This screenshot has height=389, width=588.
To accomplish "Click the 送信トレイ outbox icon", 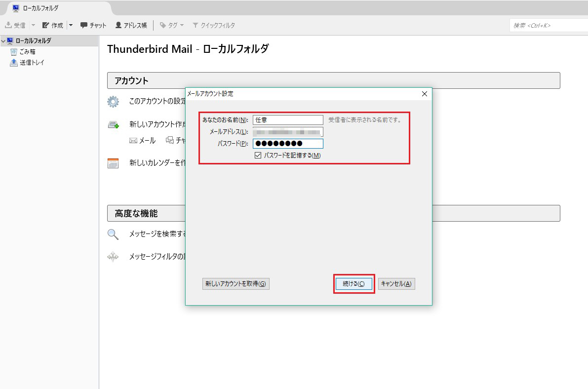I will [x=13, y=63].
